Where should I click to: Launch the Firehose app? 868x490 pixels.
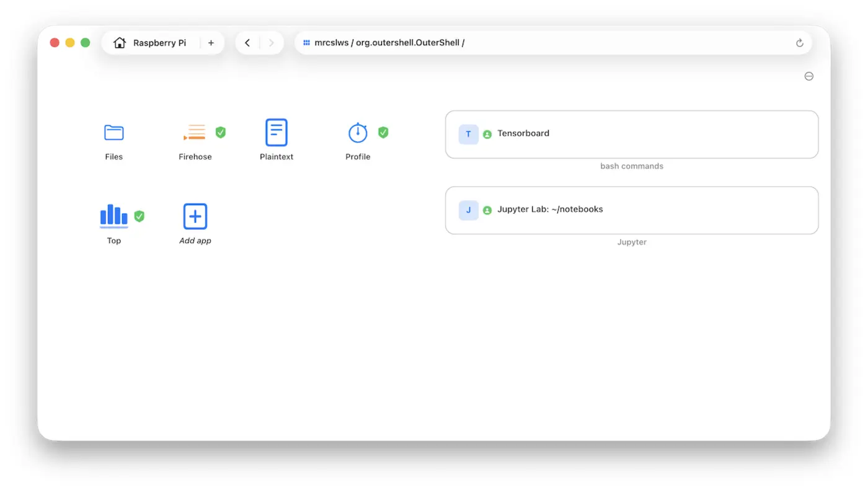coord(195,133)
